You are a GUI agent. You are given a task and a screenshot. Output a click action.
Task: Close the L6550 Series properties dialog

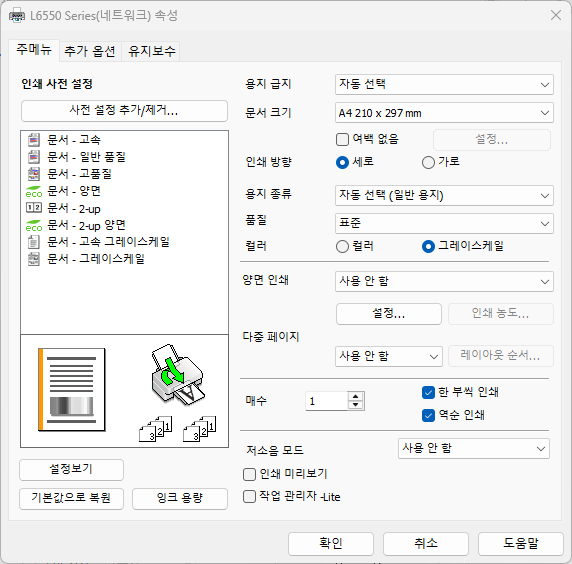556,15
